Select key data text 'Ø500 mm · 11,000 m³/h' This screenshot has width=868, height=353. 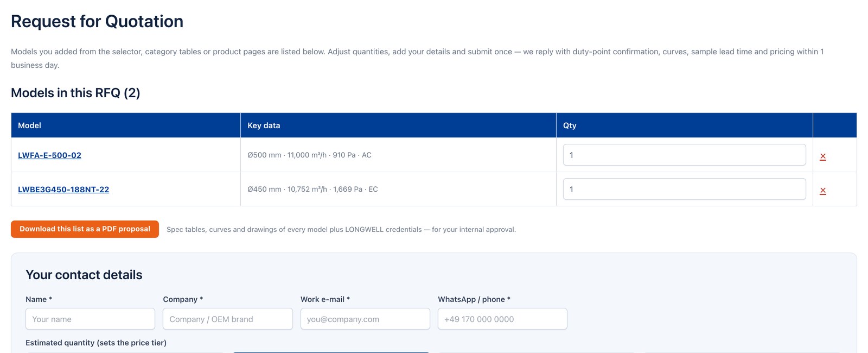pyautogui.click(x=287, y=155)
